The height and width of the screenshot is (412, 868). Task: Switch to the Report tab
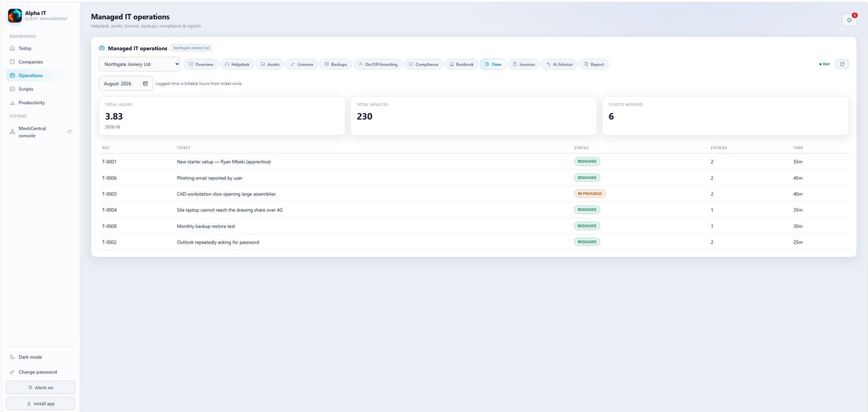tap(594, 64)
